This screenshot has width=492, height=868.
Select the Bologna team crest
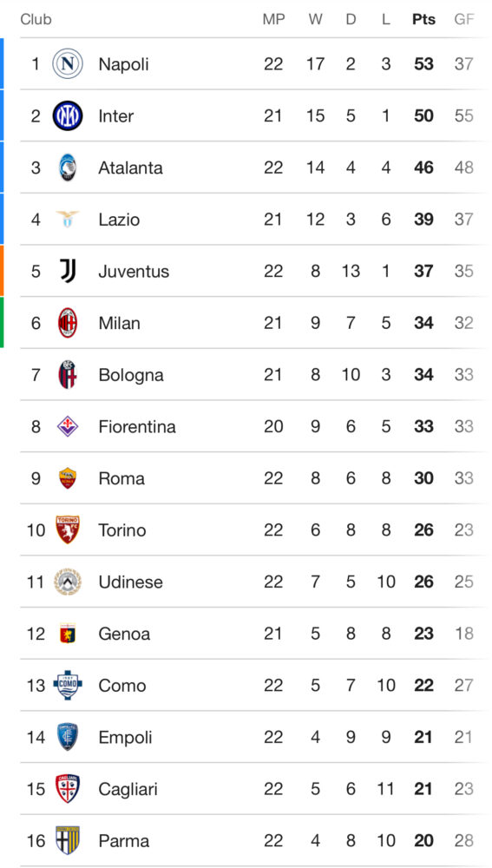(68, 375)
